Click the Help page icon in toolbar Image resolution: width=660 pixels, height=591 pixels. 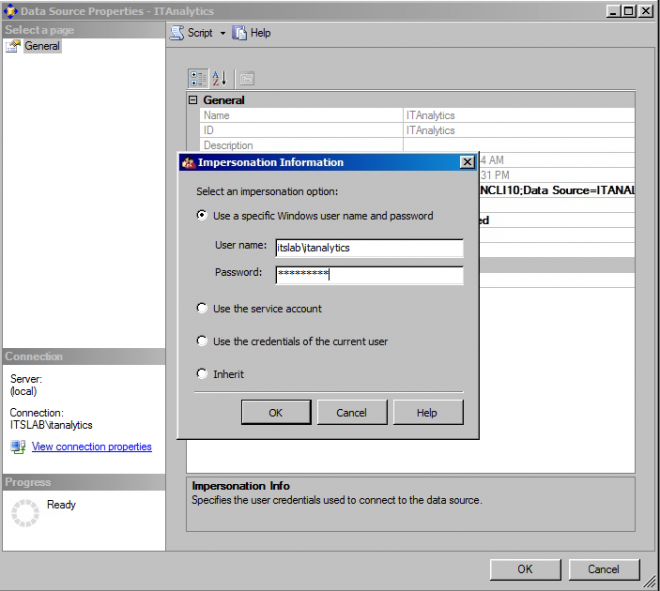[239, 33]
